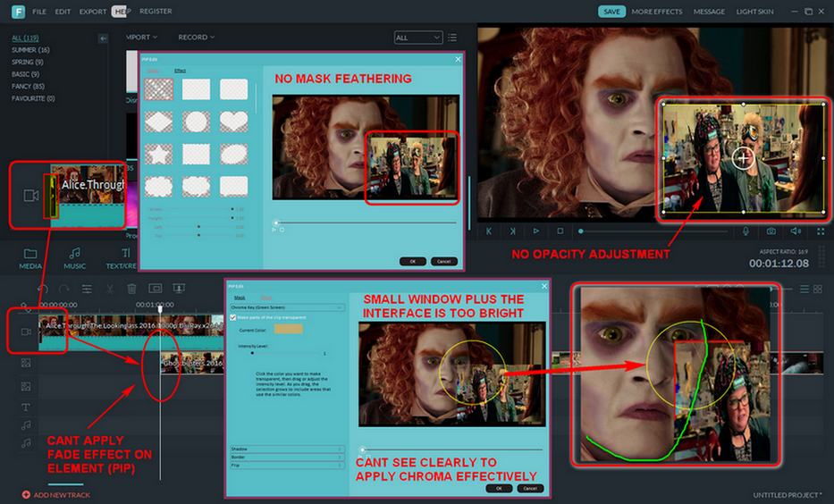Expand the Border section
This screenshot has height=504, width=834.
pos(287,458)
